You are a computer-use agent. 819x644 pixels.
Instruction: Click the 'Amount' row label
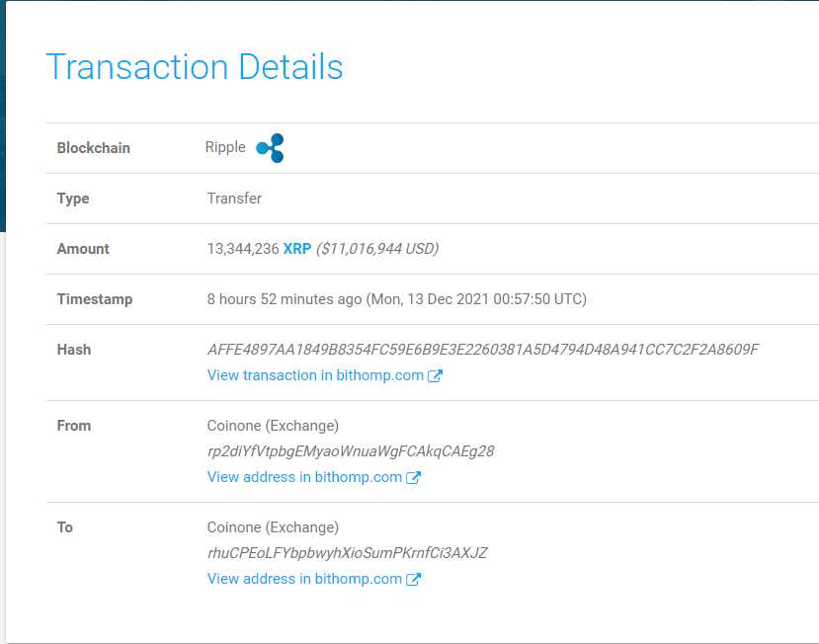pos(83,249)
